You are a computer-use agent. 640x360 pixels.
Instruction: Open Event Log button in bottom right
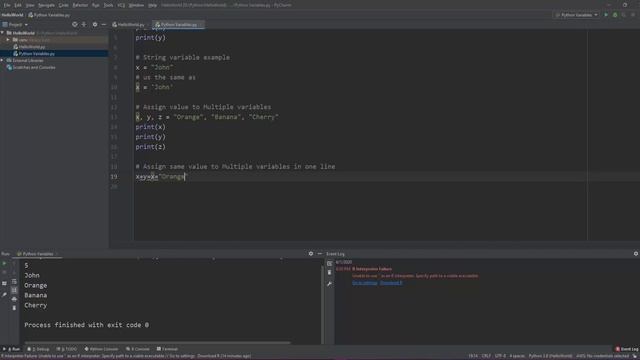click(627, 349)
